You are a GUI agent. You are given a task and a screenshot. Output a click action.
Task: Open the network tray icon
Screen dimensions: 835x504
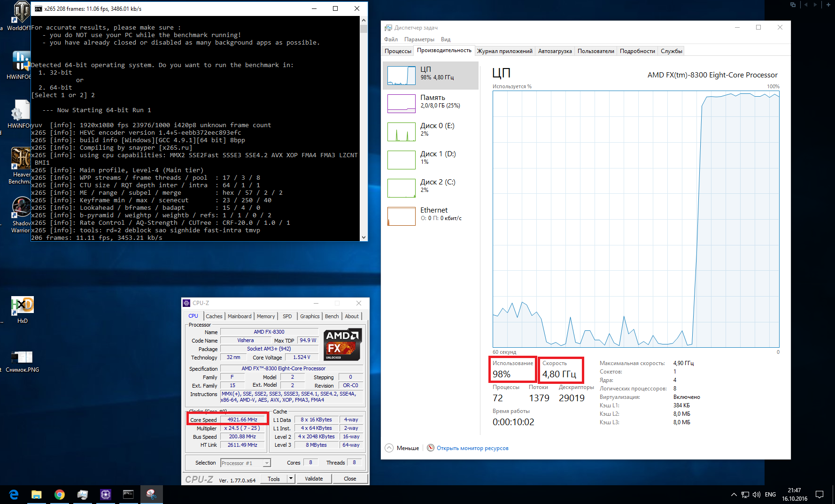(x=745, y=495)
